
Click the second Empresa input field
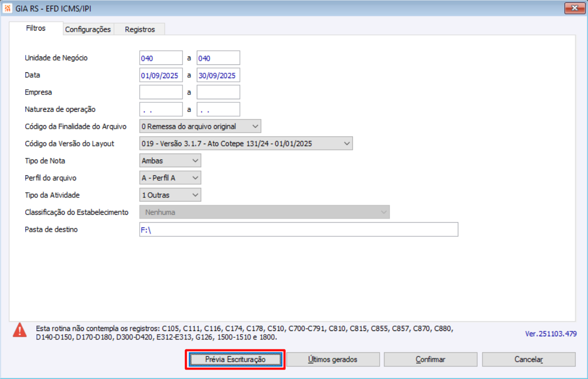point(218,92)
